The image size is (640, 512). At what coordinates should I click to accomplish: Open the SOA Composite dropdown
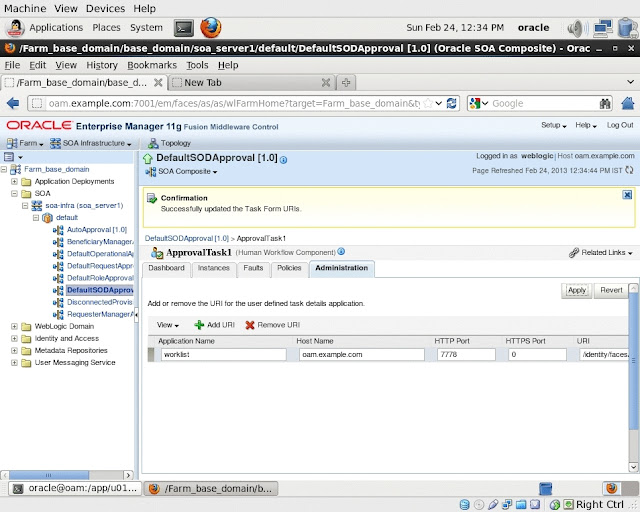pos(182,171)
